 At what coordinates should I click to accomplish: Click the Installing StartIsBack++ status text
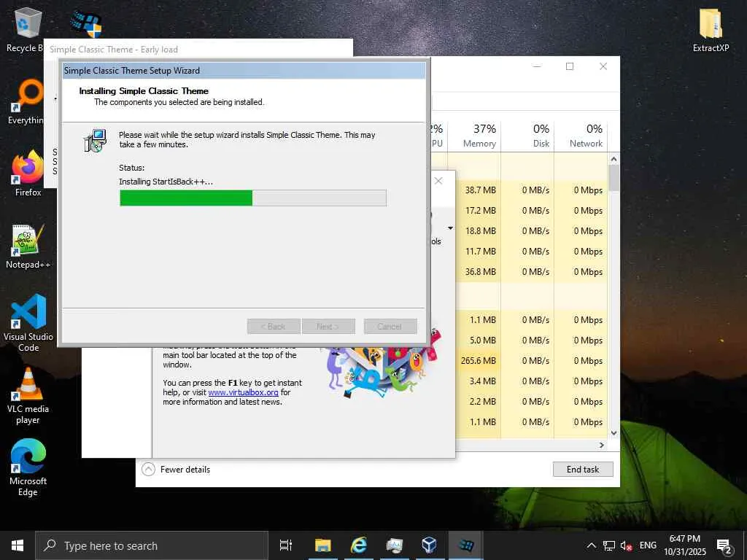pyautogui.click(x=166, y=182)
